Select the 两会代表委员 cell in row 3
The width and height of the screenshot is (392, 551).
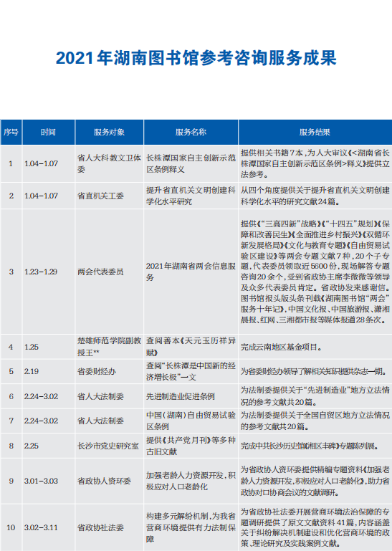109,272
